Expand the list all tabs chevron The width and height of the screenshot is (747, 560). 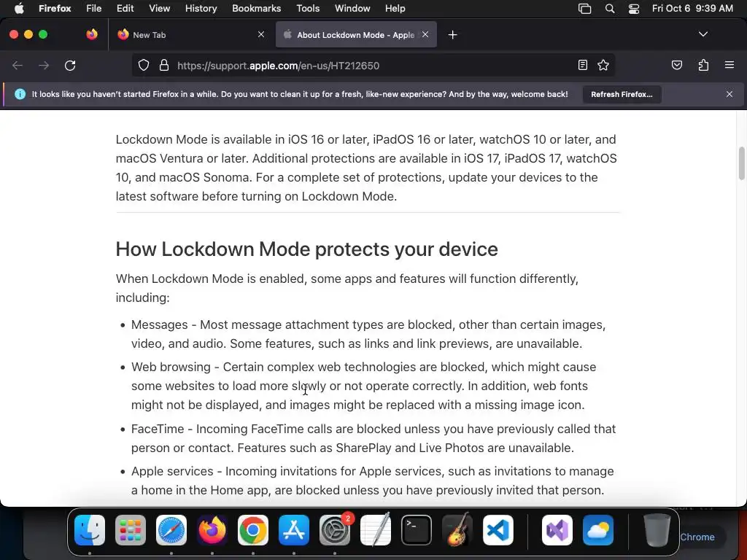[x=703, y=34]
